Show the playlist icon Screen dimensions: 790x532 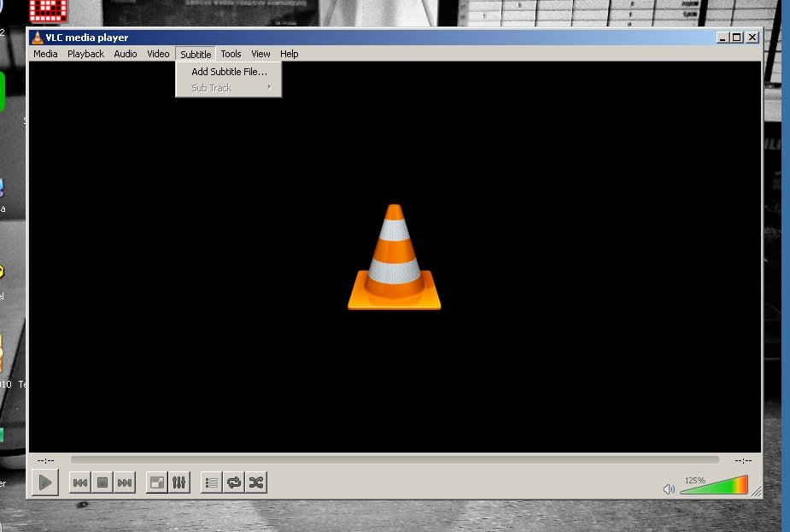tap(212, 482)
